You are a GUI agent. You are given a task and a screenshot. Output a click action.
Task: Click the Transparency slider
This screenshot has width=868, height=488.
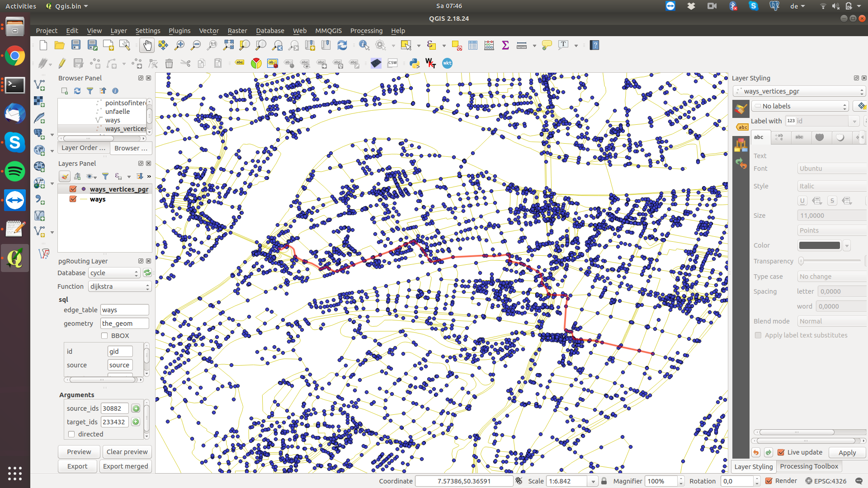click(830, 261)
